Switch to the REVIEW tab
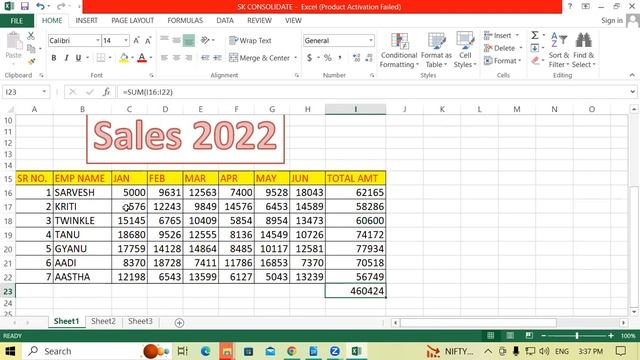 pos(259,20)
